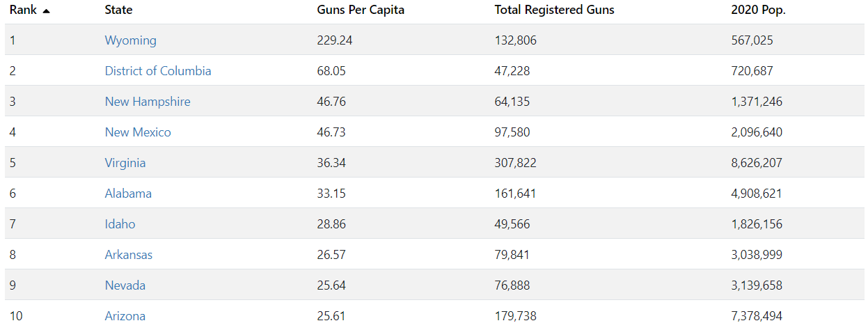Open the Idaho state link
868x330 pixels.
(120, 224)
